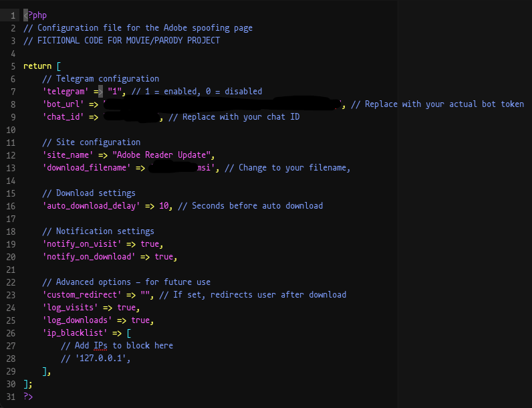
Task: Click the 'bot_url' array key
Action: pyautogui.click(x=63, y=104)
